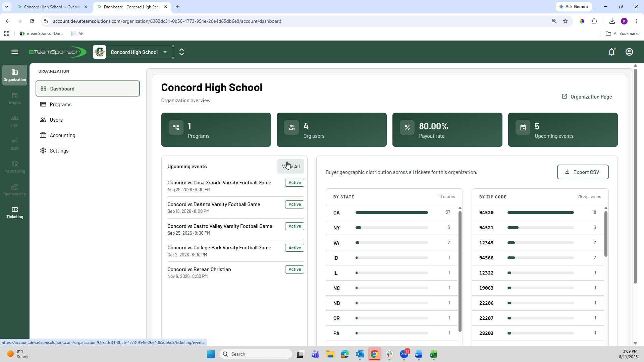The width and height of the screenshot is (644, 362).
Task: Click the zoom magnifier icon in address bar
Action: pyautogui.click(x=554, y=21)
